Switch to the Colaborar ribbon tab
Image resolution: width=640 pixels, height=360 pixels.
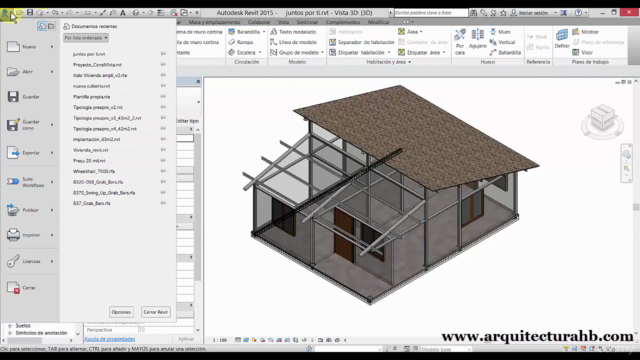pyautogui.click(x=259, y=22)
